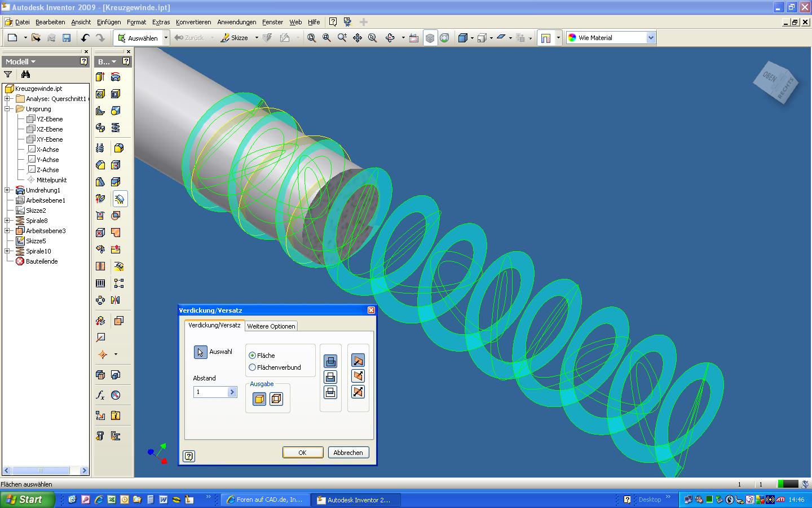812x508 pixels.
Task: Open the Abstand value arrow flyout
Action: tap(232, 392)
